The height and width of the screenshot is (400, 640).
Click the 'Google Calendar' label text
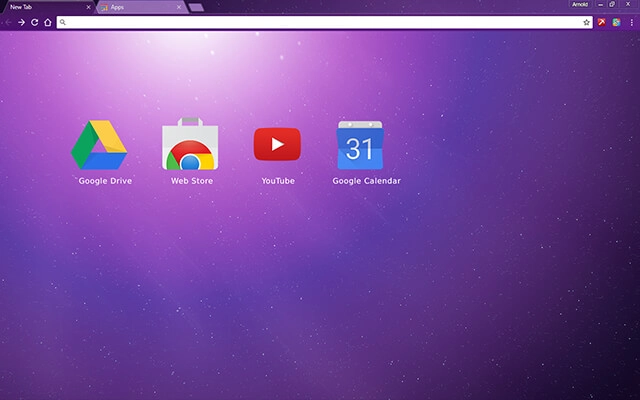(367, 181)
